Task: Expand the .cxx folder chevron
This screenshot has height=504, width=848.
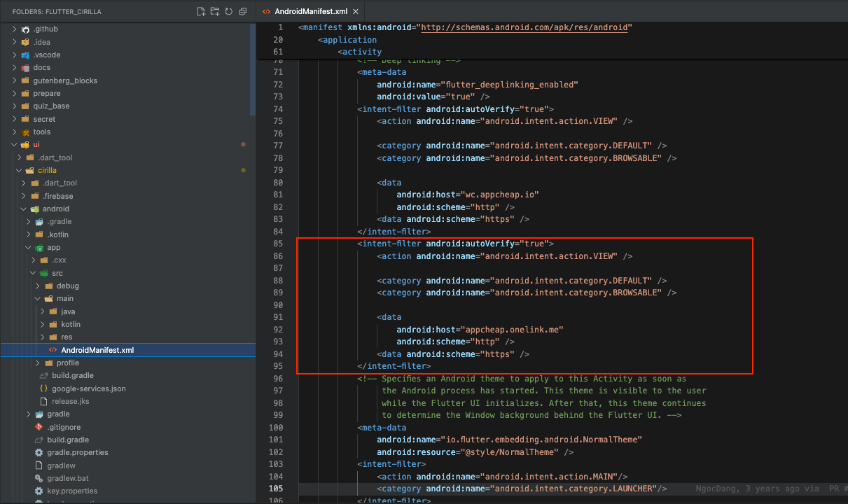Action: coord(33,260)
